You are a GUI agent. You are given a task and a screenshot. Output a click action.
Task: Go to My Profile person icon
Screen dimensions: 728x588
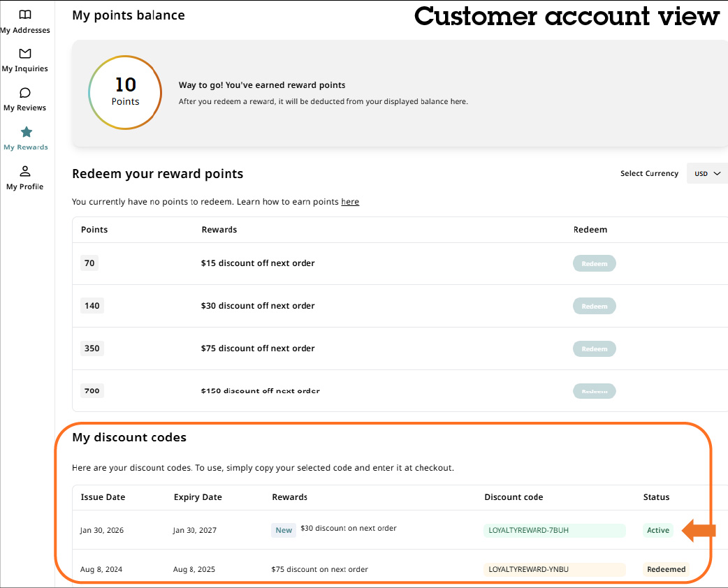(x=25, y=171)
